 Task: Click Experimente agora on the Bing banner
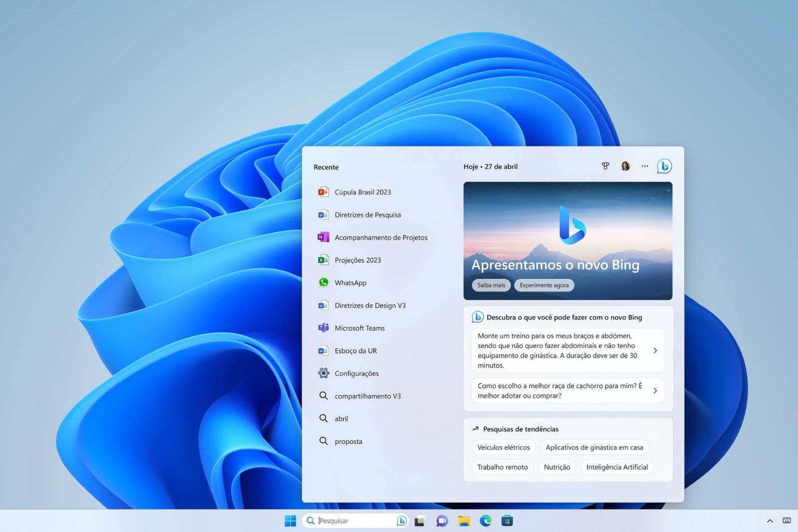pos(544,285)
